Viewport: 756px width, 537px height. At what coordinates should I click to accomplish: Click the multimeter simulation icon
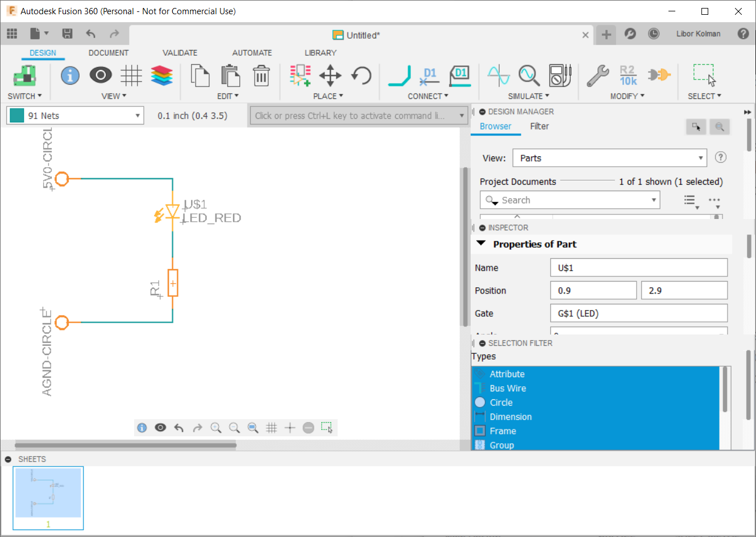pyautogui.click(x=560, y=75)
